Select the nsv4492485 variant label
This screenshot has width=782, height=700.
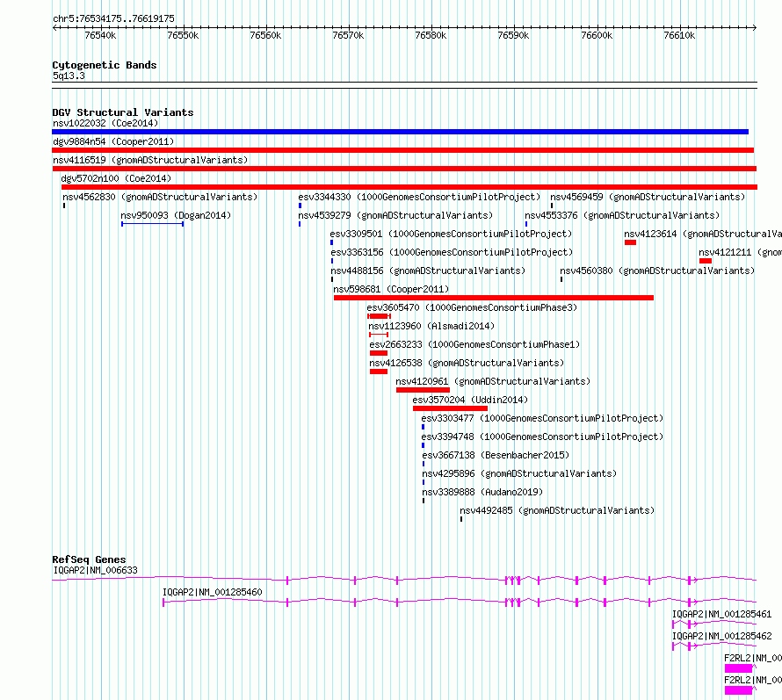pyautogui.click(x=557, y=510)
